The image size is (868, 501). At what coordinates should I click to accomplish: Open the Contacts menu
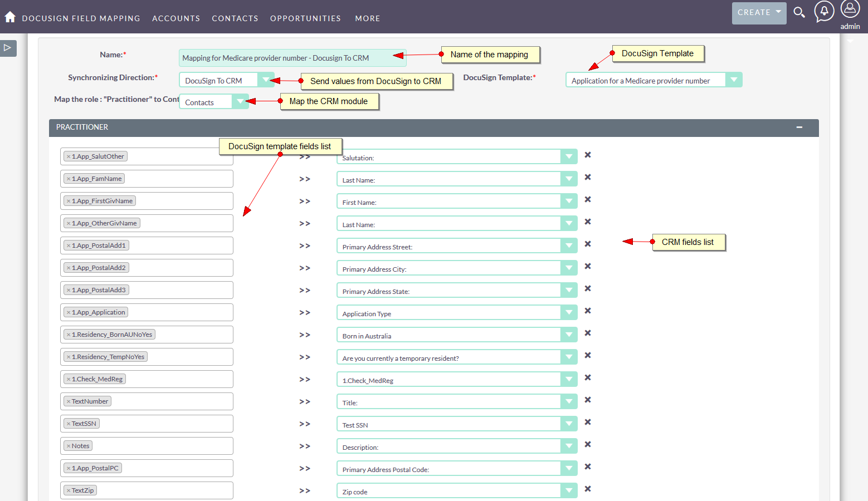click(x=235, y=18)
